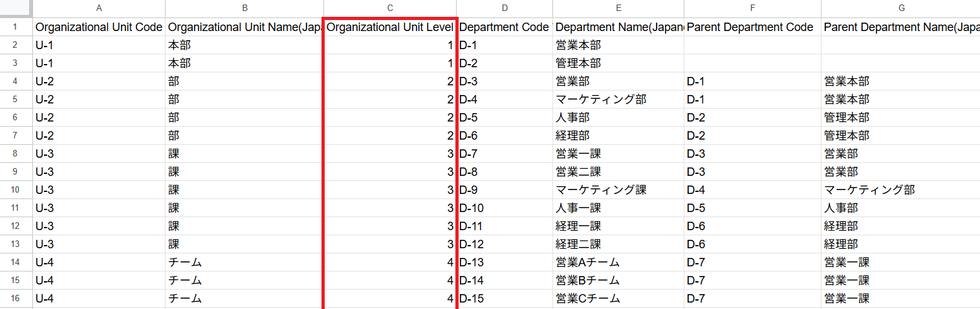Select the Parent Department Code header cell
Screen dimensions: 980x309
click(x=752, y=27)
